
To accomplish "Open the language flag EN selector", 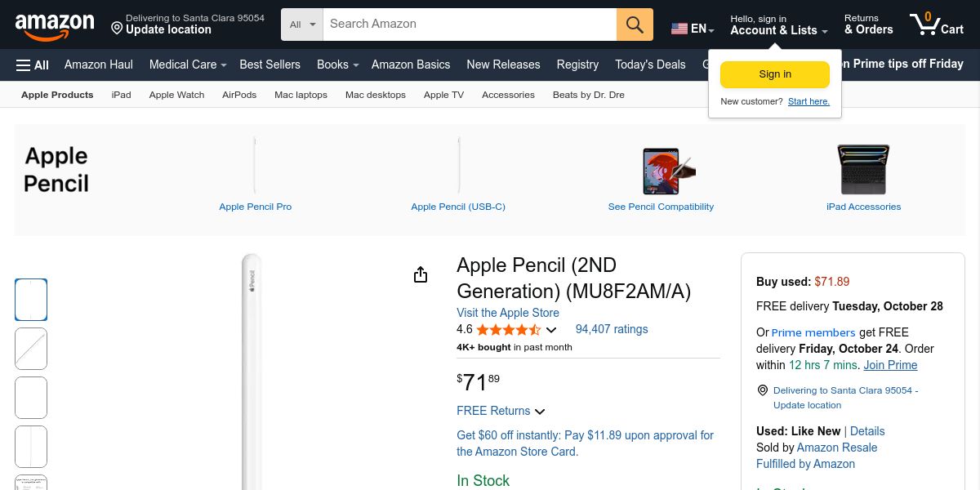I will [x=693, y=29].
